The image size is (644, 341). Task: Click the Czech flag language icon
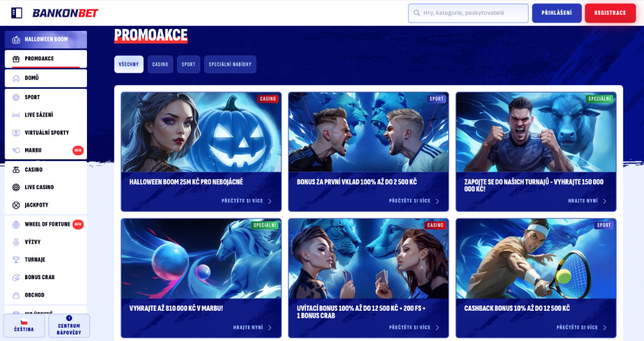pyautogui.click(x=24, y=322)
